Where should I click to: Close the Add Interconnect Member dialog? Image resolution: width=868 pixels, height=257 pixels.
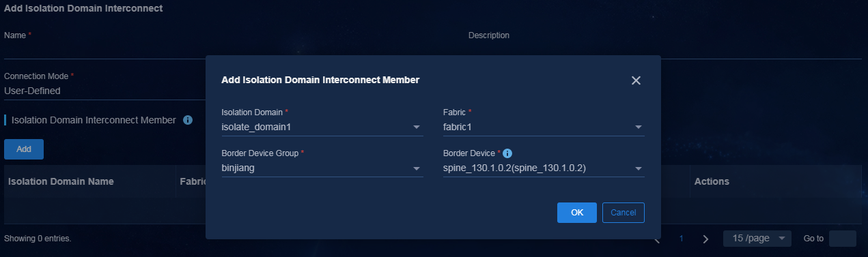(x=636, y=80)
